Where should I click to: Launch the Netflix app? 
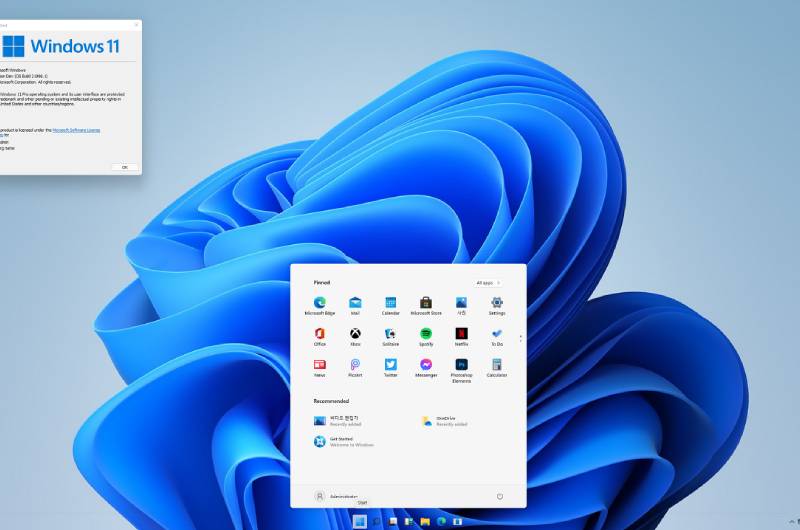coord(461,337)
